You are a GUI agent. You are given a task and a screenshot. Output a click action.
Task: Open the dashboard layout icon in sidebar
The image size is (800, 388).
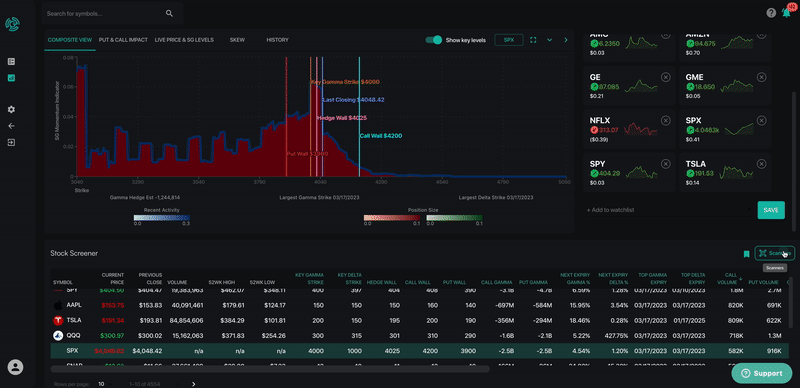pos(12,62)
